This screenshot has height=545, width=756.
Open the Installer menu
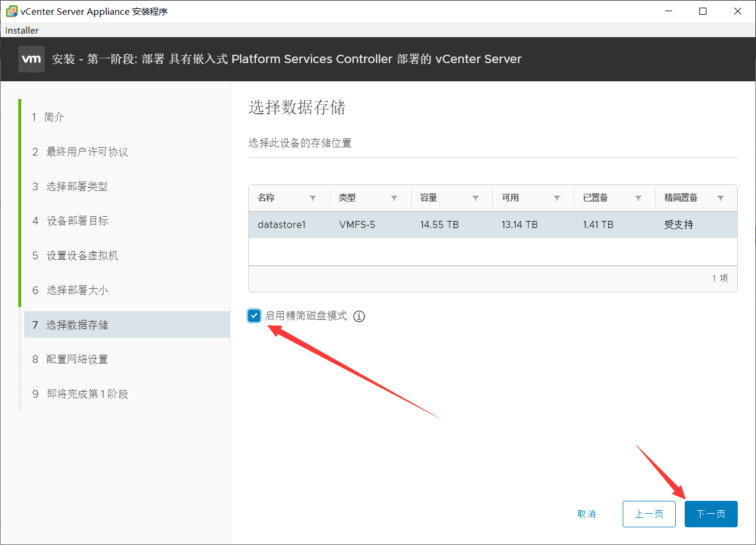pos(22,30)
